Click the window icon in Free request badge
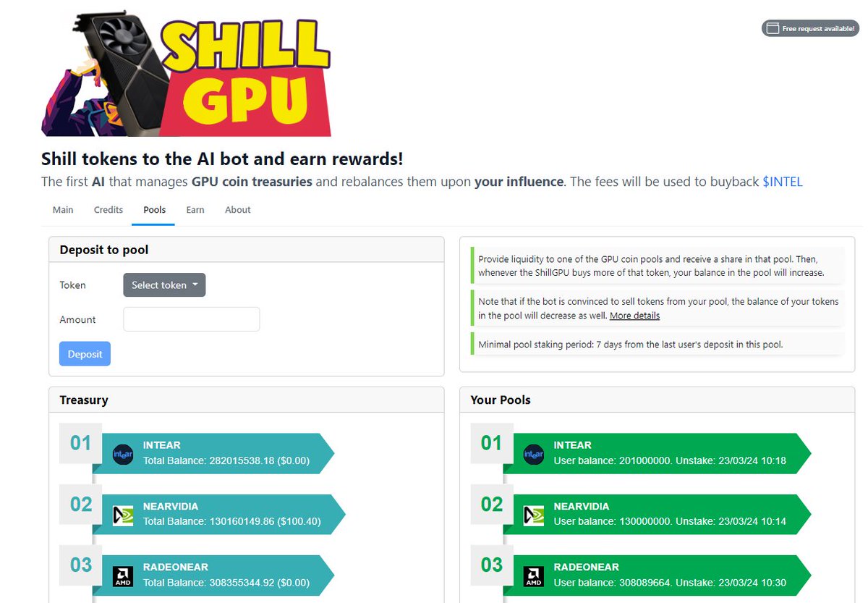The width and height of the screenshot is (868, 603). (x=773, y=28)
